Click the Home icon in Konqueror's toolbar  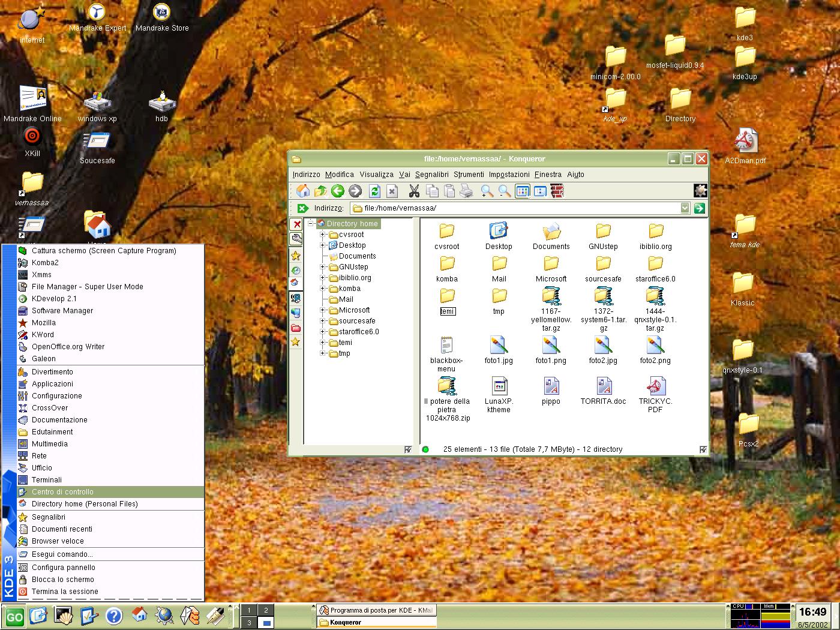[303, 191]
